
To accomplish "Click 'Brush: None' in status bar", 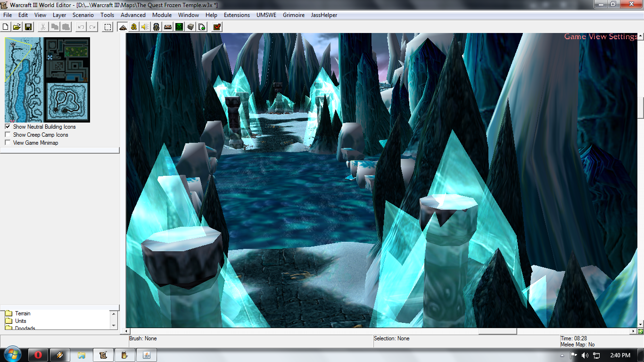I will [143, 338].
